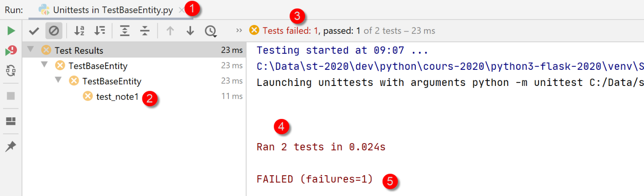
Task: Click Rerun Failed Tests icon
Action: [x=11, y=51]
